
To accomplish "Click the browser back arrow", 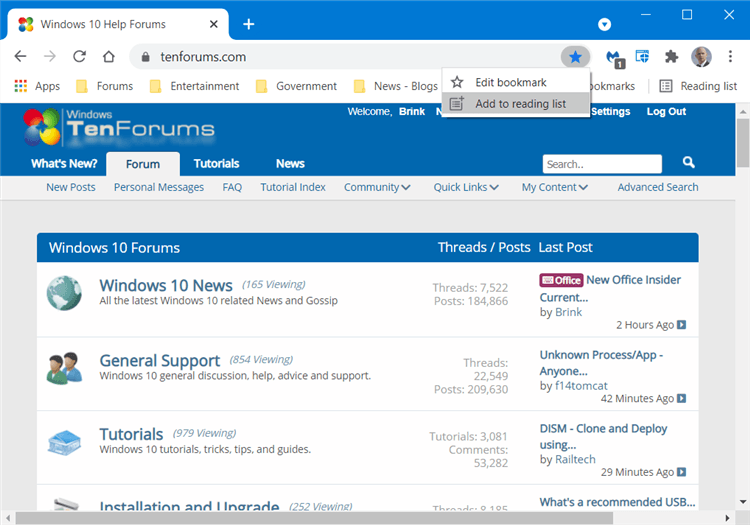I will [20, 56].
